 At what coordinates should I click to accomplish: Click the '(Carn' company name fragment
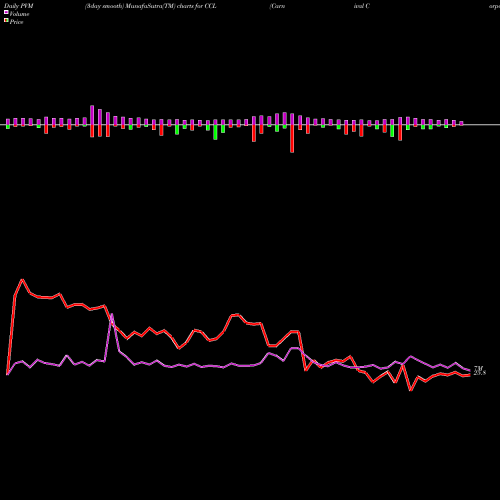click(x=277, y=6)
